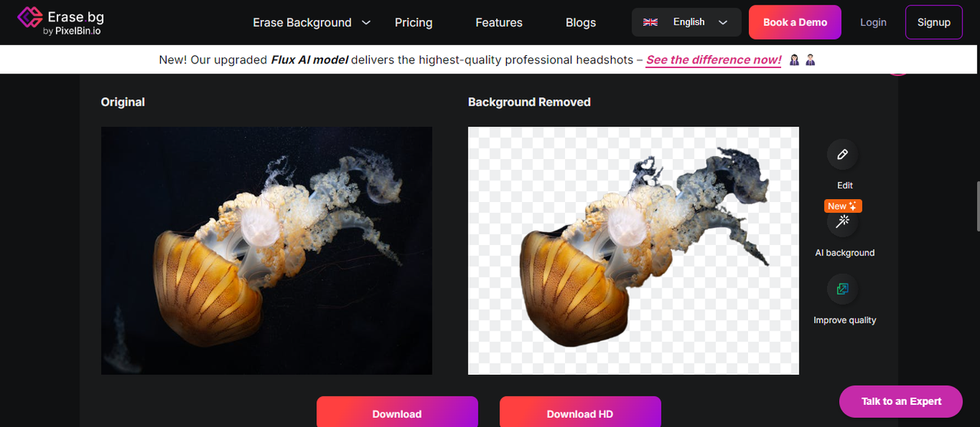Click the Download button
This screenshot has width=980, height=427.
[x=397, y=413]
